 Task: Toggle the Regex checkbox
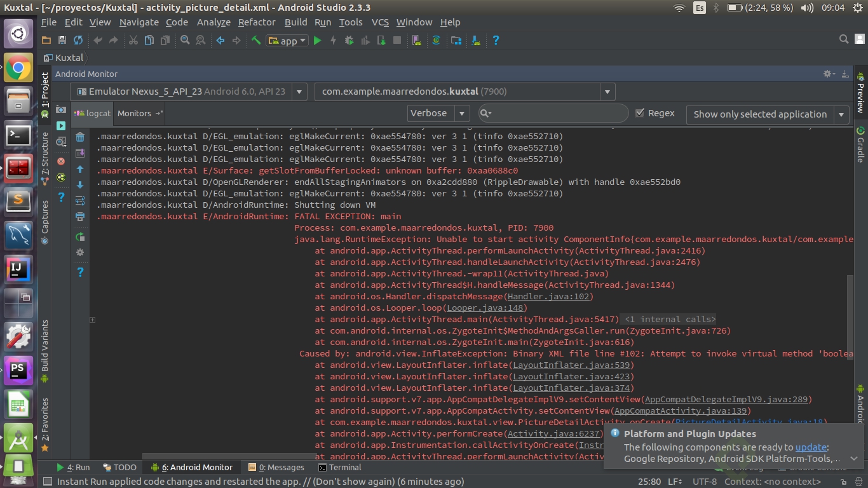click(x=640, y=113)
